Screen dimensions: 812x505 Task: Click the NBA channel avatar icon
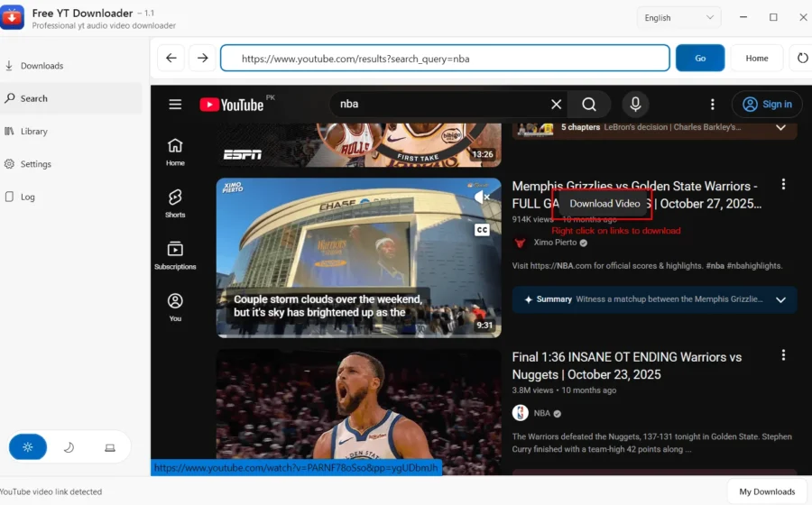520,413
